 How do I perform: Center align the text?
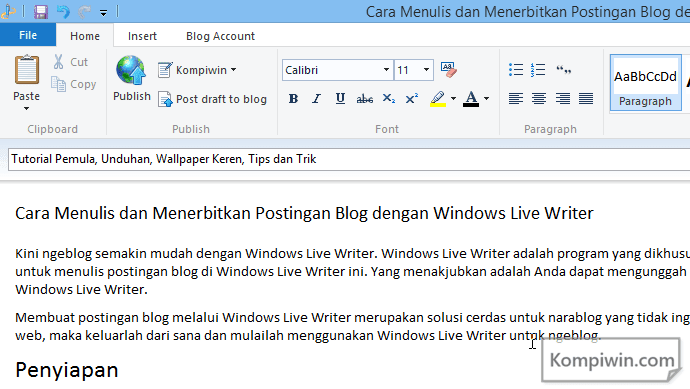pos(539,99)
